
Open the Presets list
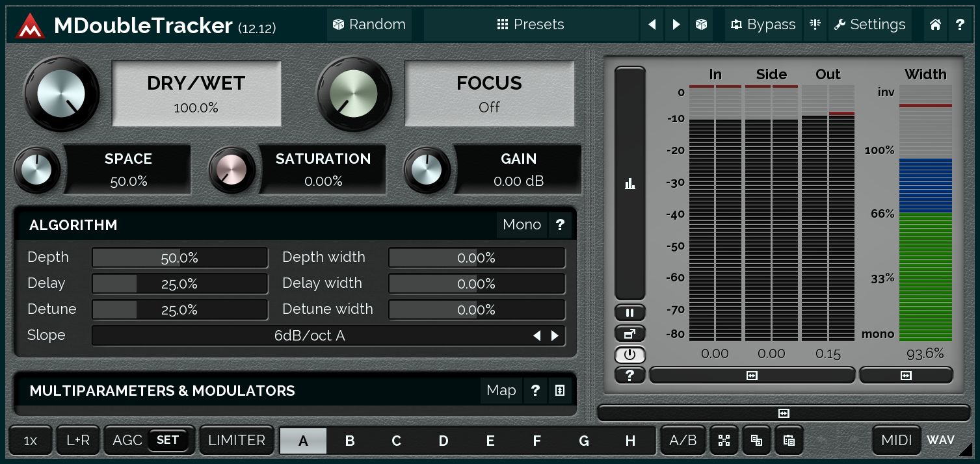[x=531, y=25]
